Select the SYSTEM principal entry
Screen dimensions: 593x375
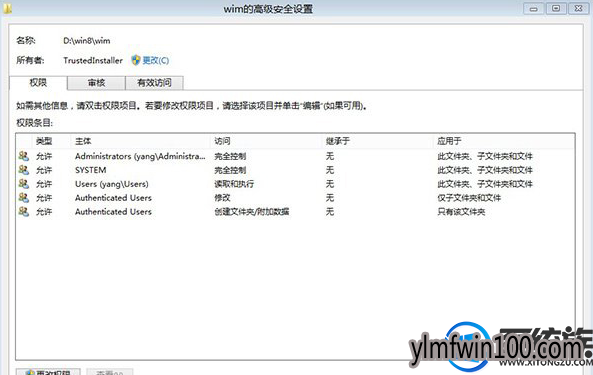click(90, 170)
